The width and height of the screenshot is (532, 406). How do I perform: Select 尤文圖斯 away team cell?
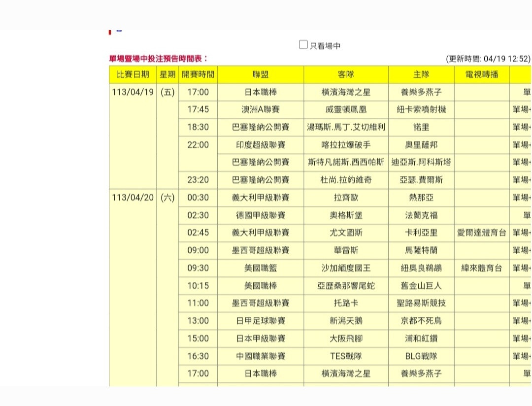pyautogui.click(x=346, y=233)
